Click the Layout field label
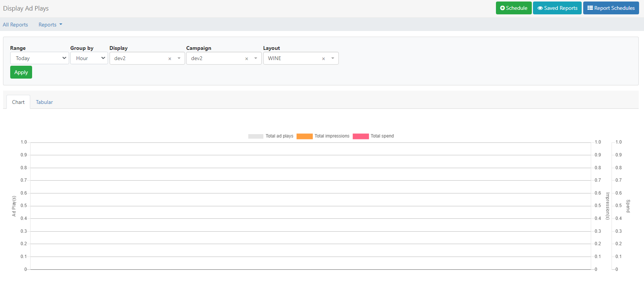The image size is (644, 283). click(x=272, y=48)
